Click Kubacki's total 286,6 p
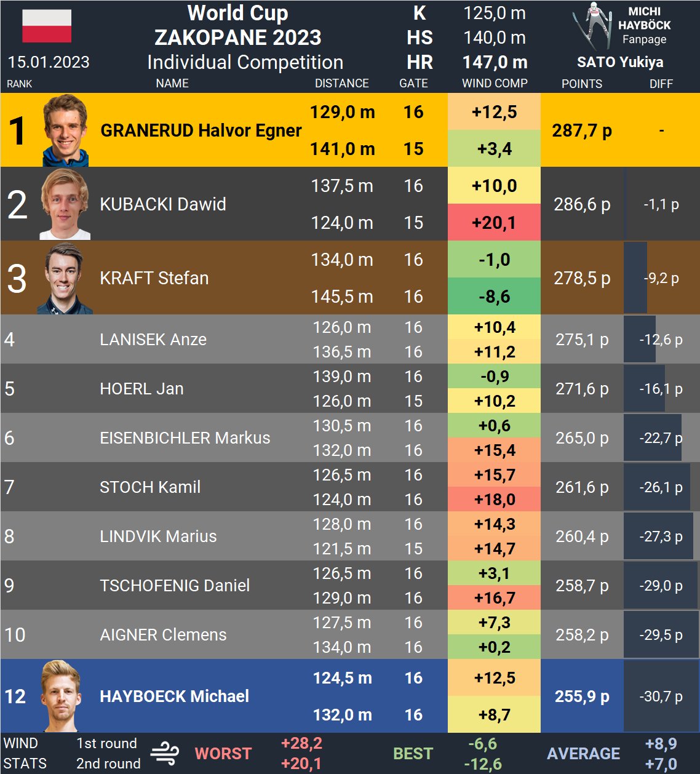 click(x=582, y=204)
